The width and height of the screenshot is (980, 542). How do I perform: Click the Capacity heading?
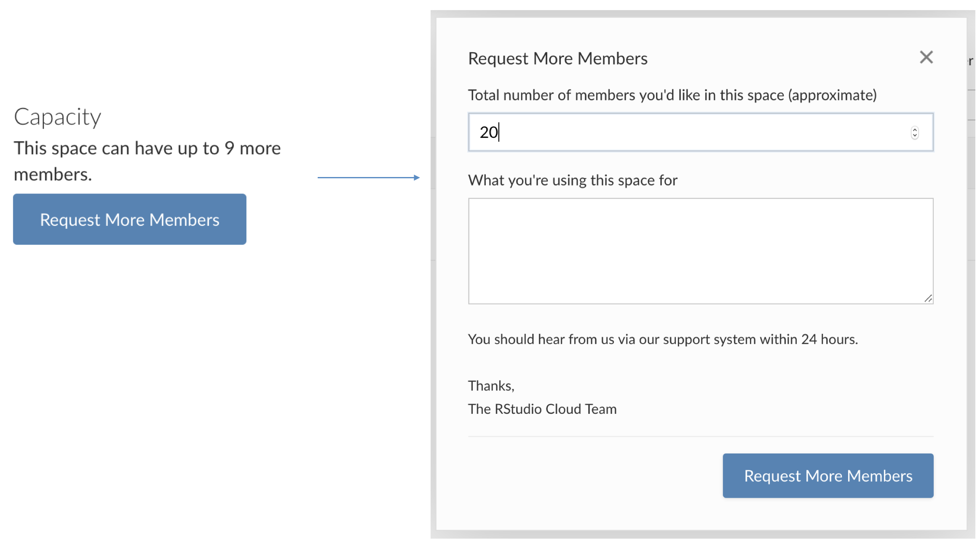coord(57,117)
